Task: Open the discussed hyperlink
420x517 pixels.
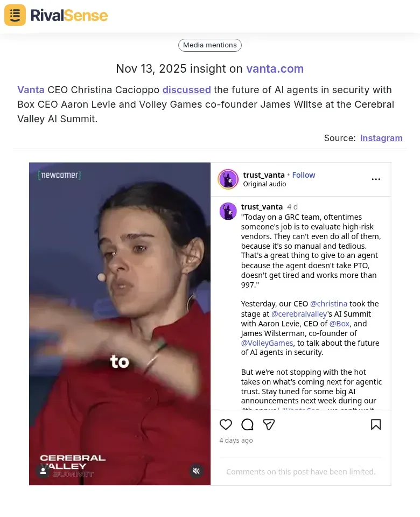Action: pyautogui.click(x=187, y=90)
